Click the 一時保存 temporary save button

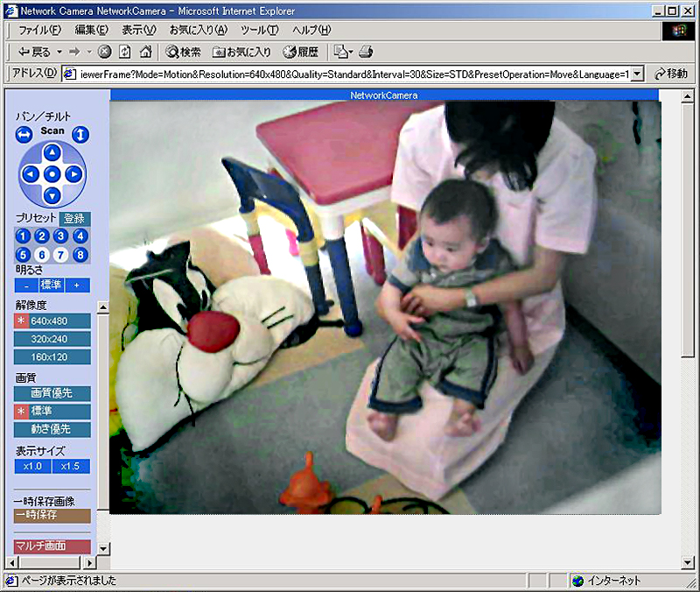tap(52, 516)
